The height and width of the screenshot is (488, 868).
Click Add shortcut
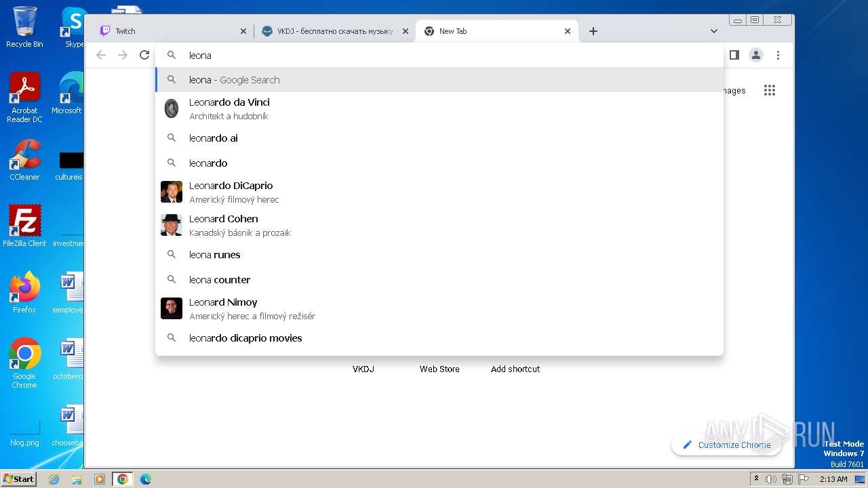point(515,369)
